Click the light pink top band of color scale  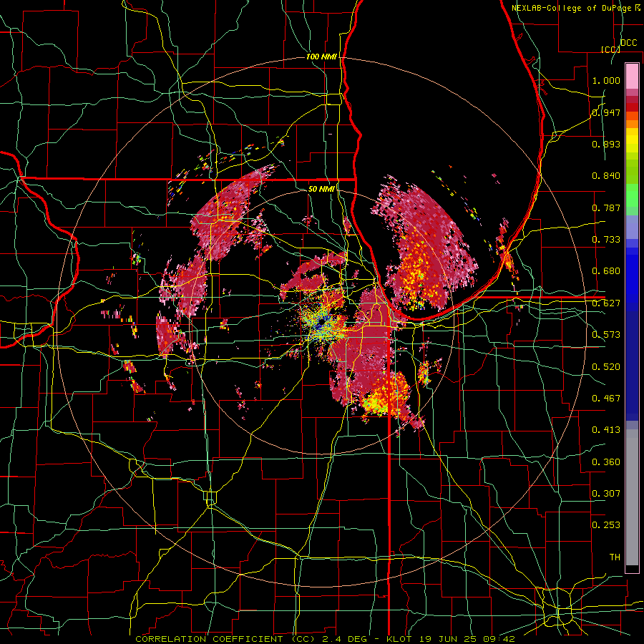tap(632, 77)
